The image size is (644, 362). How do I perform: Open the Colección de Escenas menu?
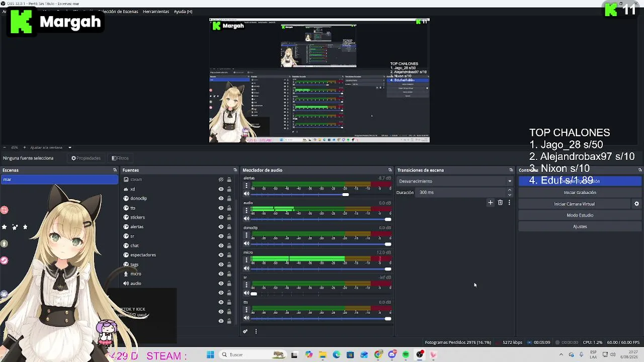tap(118, 12)
